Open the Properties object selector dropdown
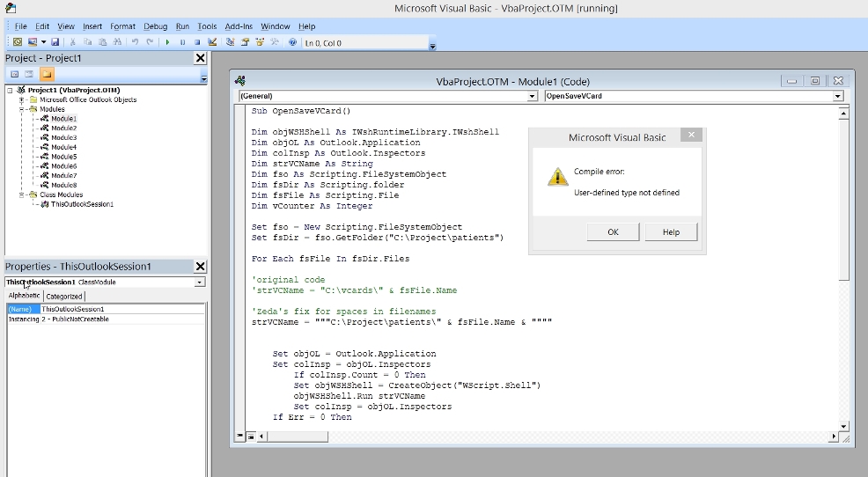 coord(199,283)
